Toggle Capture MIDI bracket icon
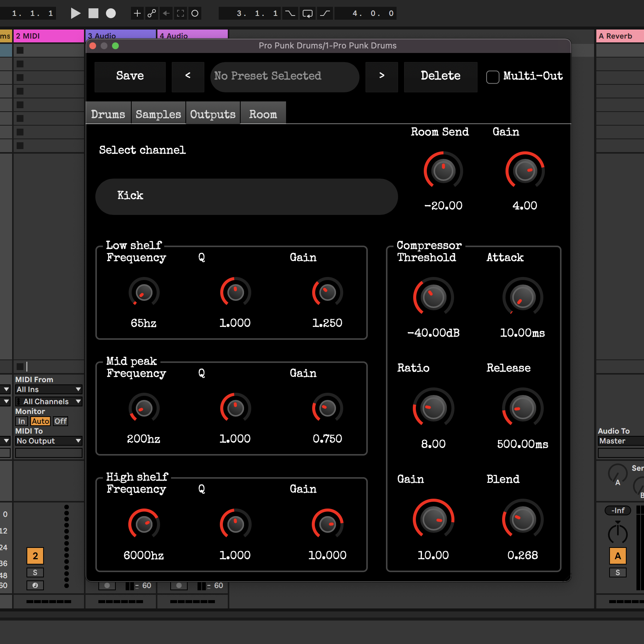The width and height of the screenshot is (644, 644). (180, 13)
